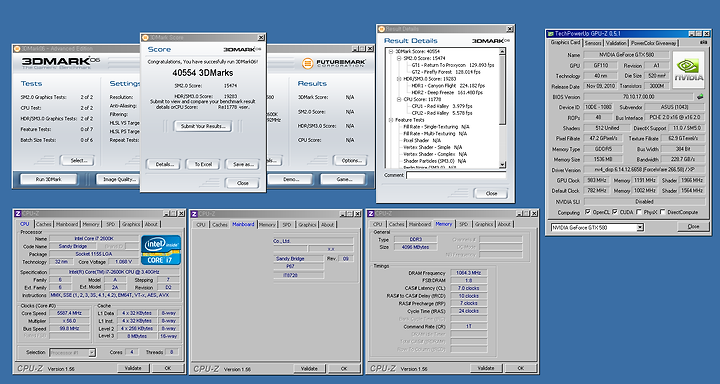Viewport: 720px width, 384px height.
Task: Select the CPU2 - Red Valley 5.578 fps row
Action: point(442,113)
